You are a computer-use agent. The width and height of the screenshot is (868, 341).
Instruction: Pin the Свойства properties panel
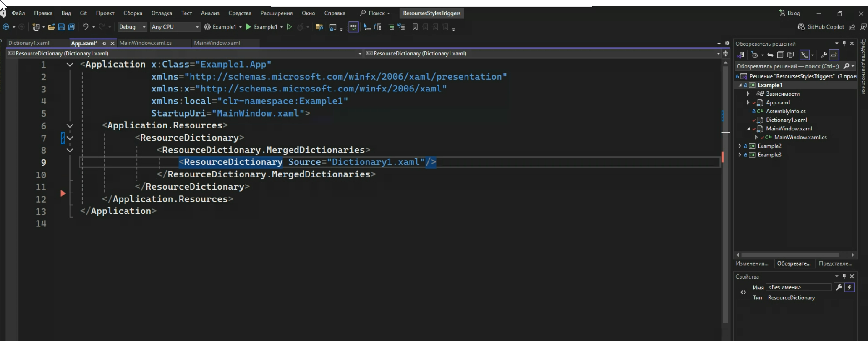844,276
